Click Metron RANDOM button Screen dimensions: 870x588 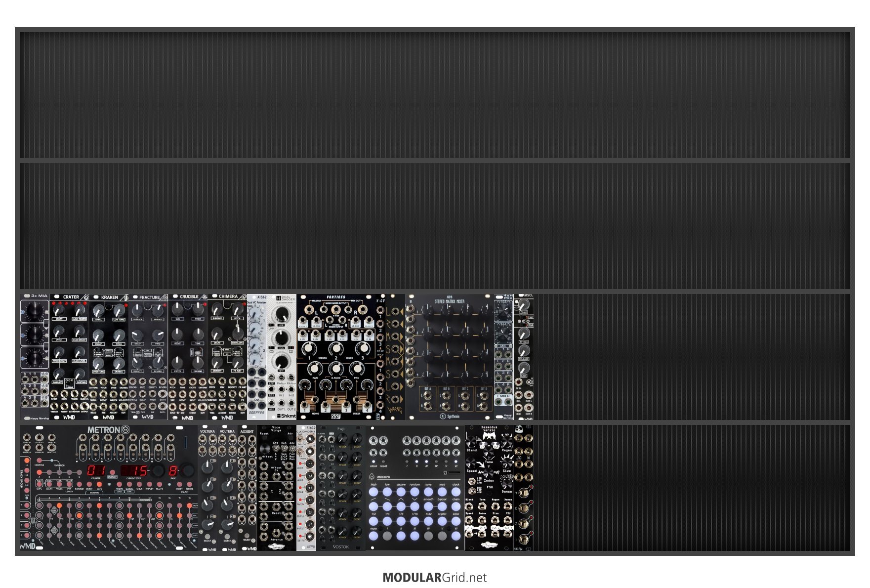click(x=79, y=484)
